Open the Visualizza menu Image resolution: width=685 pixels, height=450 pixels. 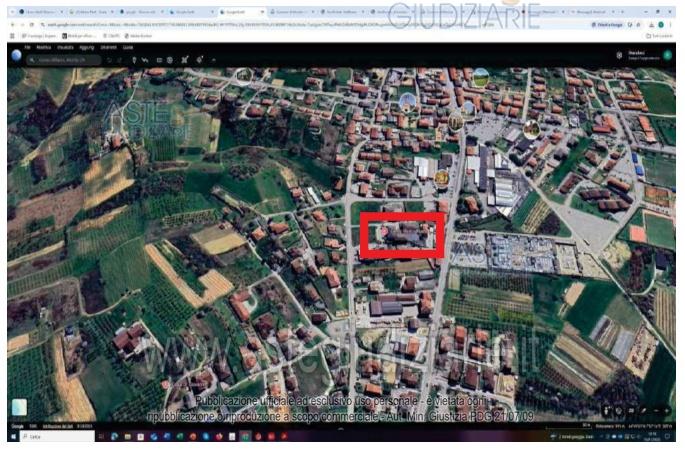[66, 47]
